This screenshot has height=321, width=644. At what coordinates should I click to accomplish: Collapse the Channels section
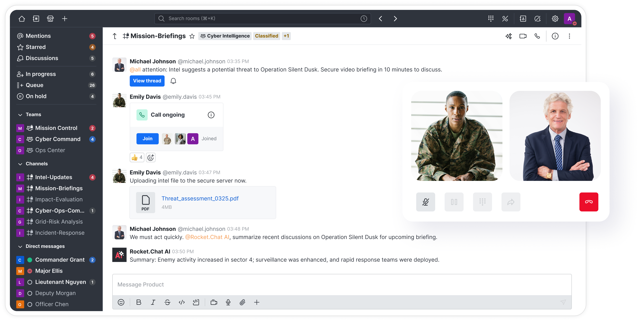[x=20, y=164]
